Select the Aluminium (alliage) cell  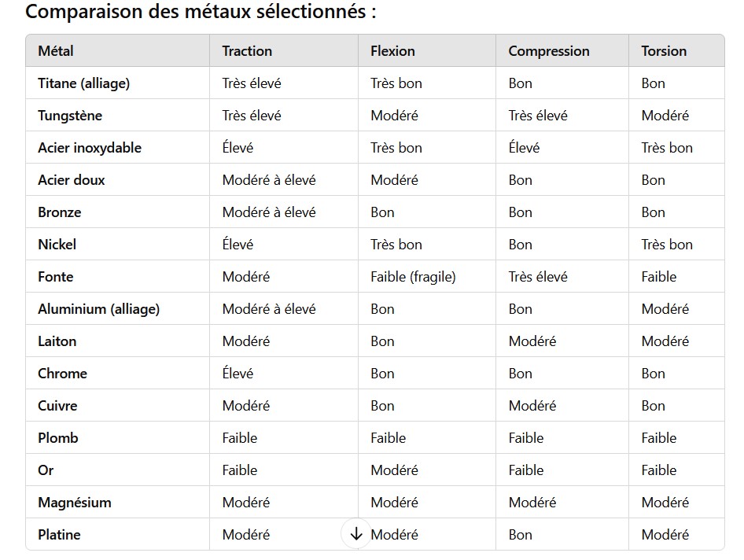(98, 309)
